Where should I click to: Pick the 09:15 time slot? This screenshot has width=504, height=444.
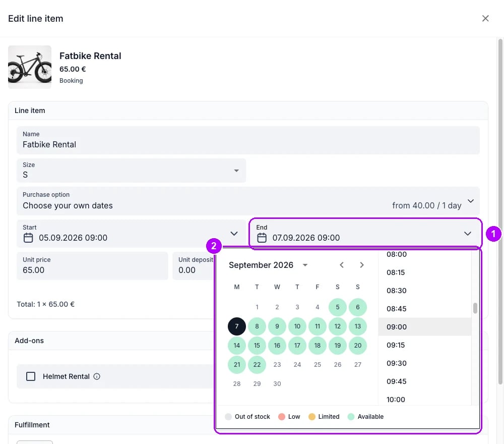coord(424,345)
